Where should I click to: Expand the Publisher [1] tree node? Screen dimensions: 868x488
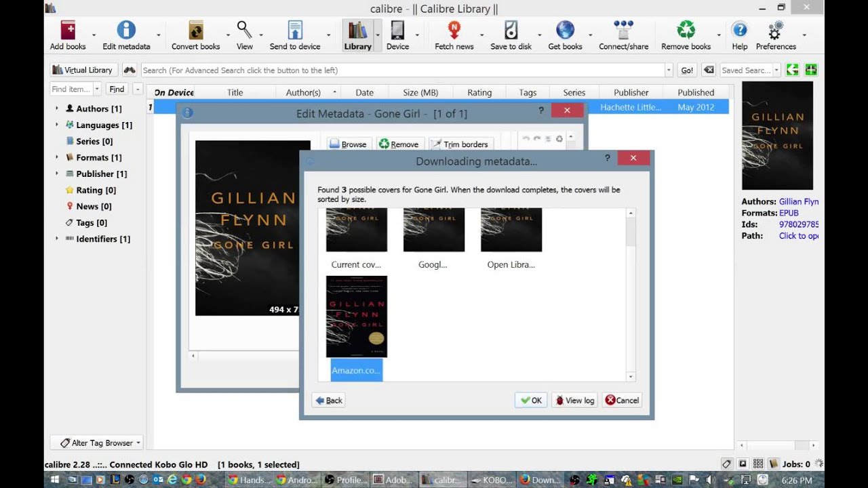pos(56,174)
